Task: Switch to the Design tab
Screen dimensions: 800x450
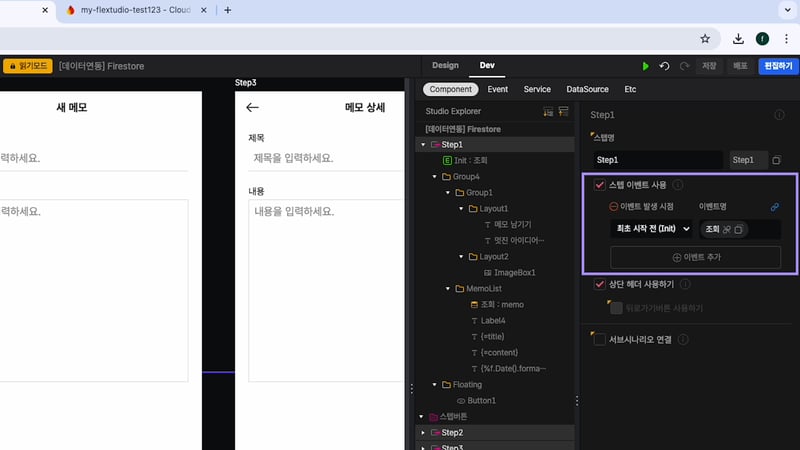Action: click(x=445, y=66)
